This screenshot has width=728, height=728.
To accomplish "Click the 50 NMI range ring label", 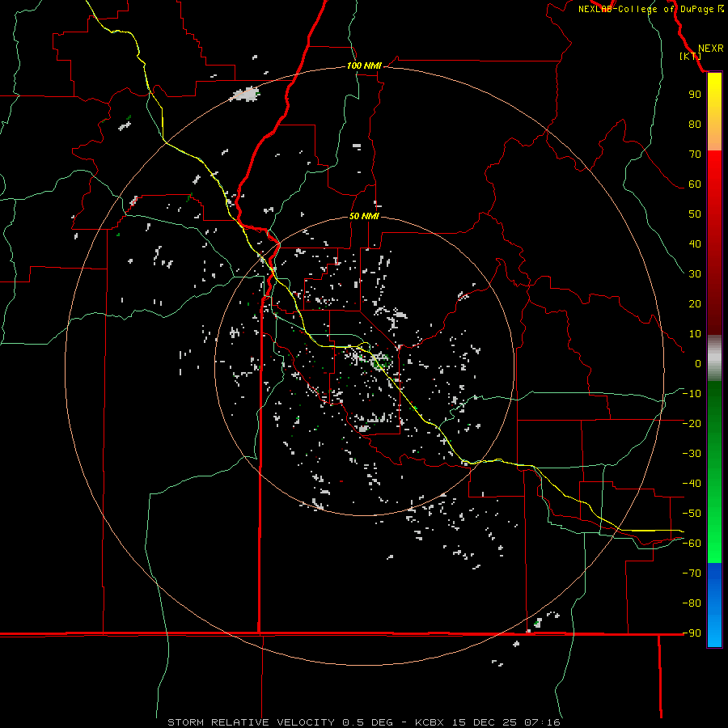I will click(364, 216).
